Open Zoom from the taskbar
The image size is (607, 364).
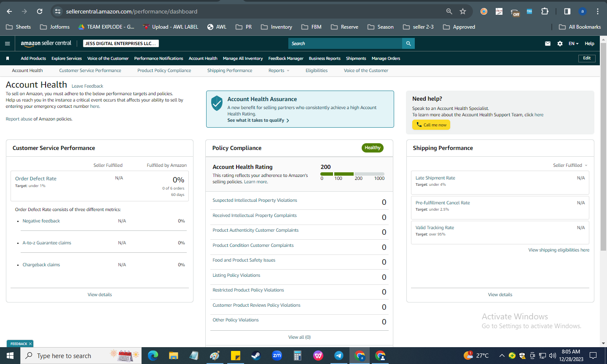pyautogui.click(x=277, y=356)
